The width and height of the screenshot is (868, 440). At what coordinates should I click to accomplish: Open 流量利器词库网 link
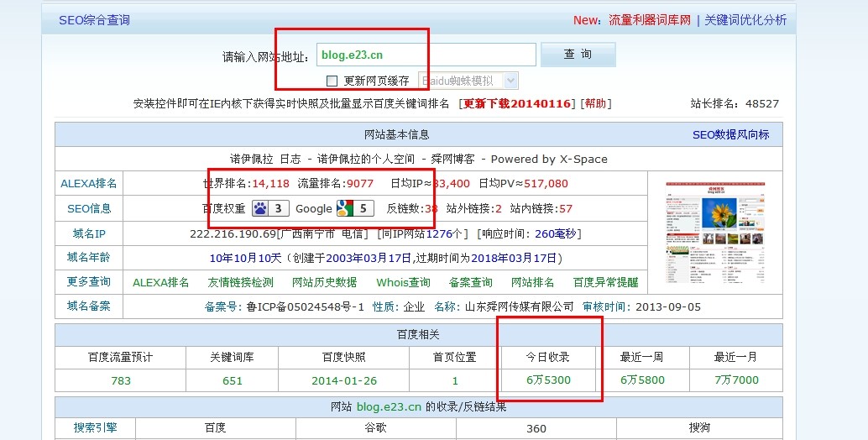(x=649, y=20)
